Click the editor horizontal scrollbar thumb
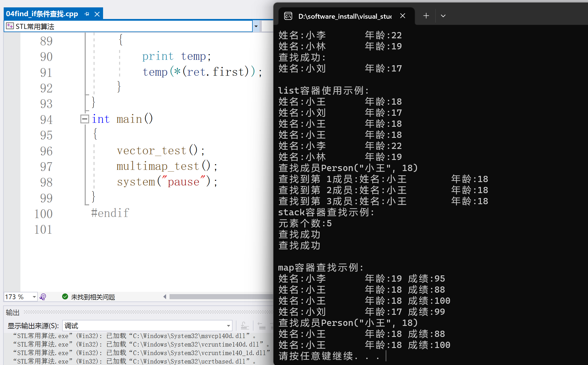Image resolution: width=588 pixels, height=365 pixels. [x=221, y=297]
